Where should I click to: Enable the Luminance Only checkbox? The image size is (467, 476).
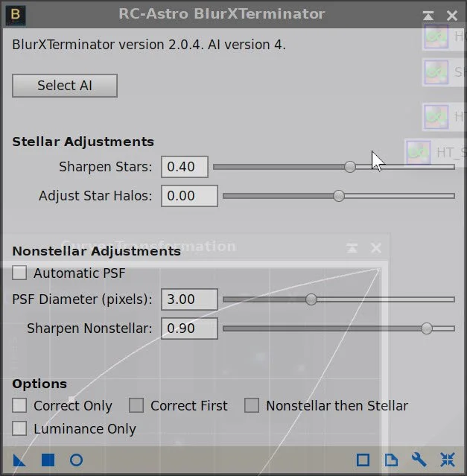(x=19, y=428)
